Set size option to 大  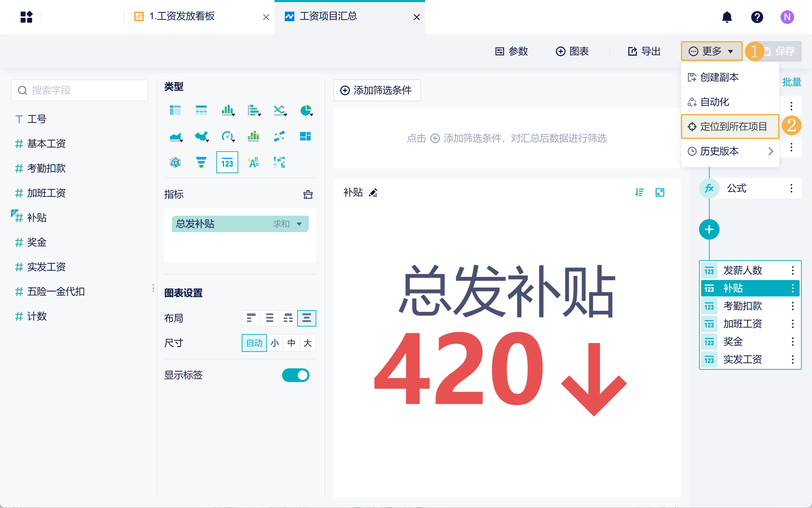[x=307, y=343]
